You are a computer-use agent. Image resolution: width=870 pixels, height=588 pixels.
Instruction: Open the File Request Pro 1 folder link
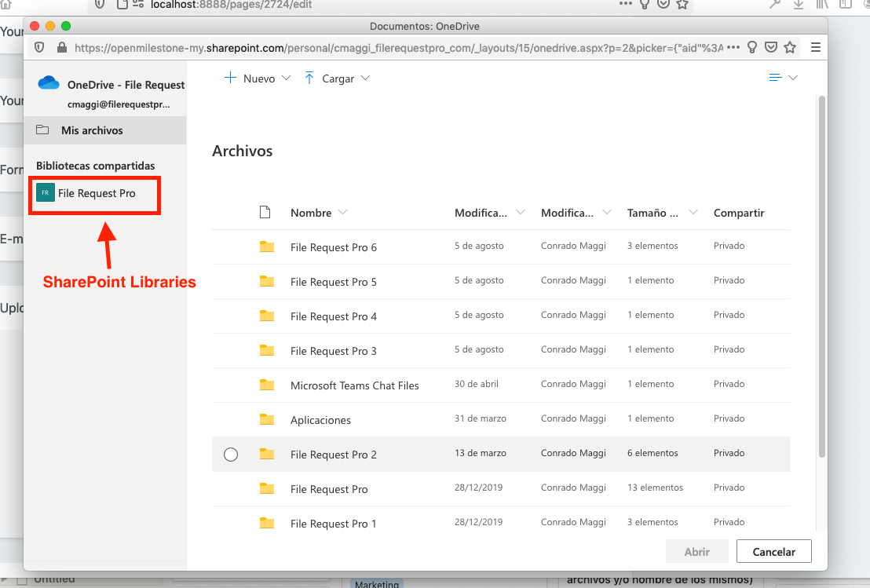[334, 524]
